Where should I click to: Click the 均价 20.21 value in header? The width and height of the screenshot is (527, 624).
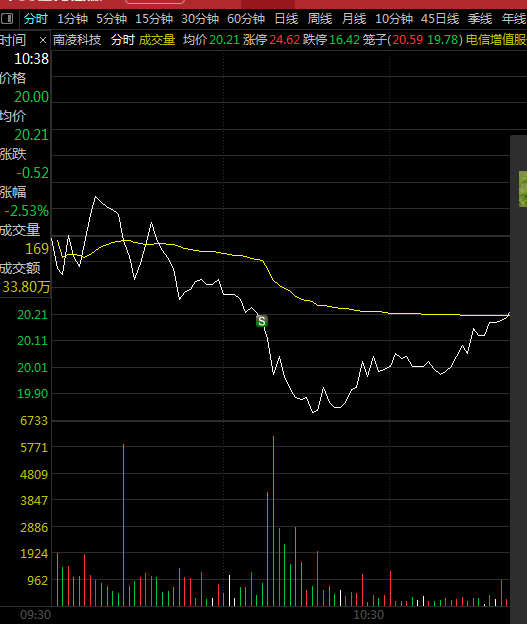click(x=224, y=40)
